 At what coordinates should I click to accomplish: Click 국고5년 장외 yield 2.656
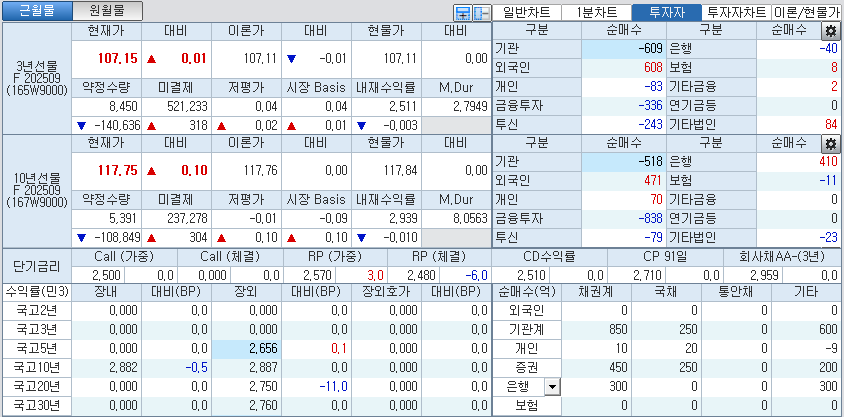click(x=263, y=349)
